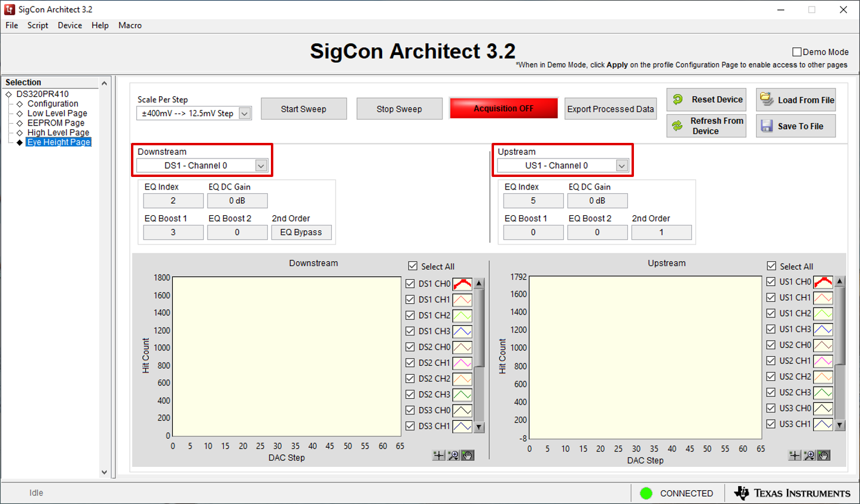The width and height of the screenshot is (860, 504).
Task: Click the Start Sweep button
Action: coord(304,109)
